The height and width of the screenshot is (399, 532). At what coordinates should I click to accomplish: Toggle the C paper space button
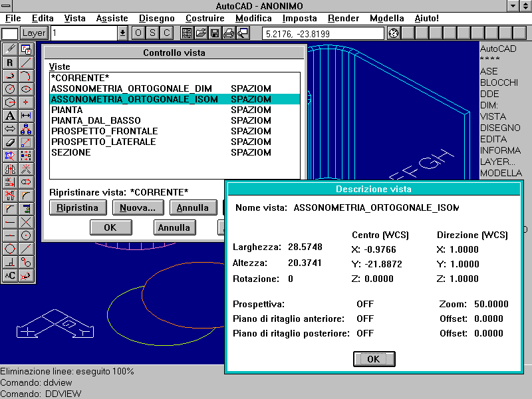[x=167, y=33]
